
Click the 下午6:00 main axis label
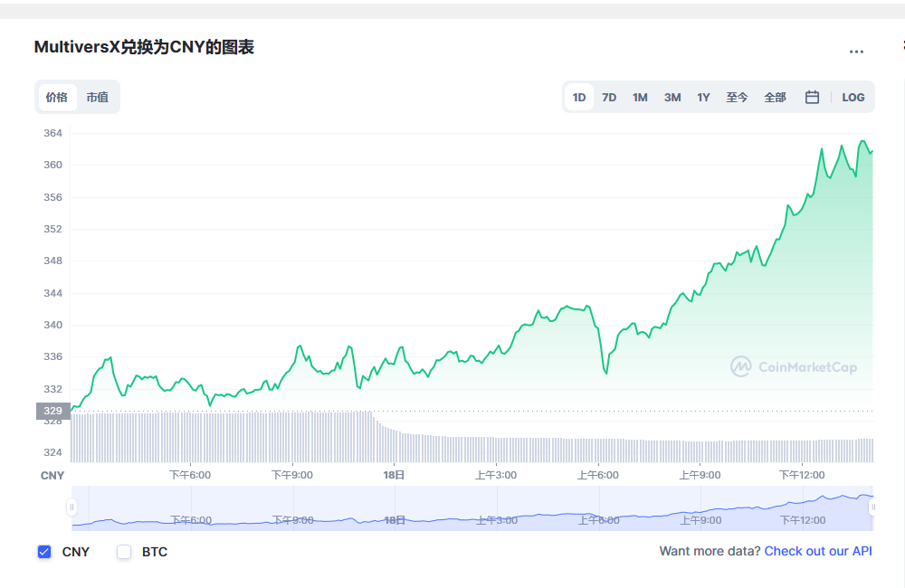(x=190, y=475)
